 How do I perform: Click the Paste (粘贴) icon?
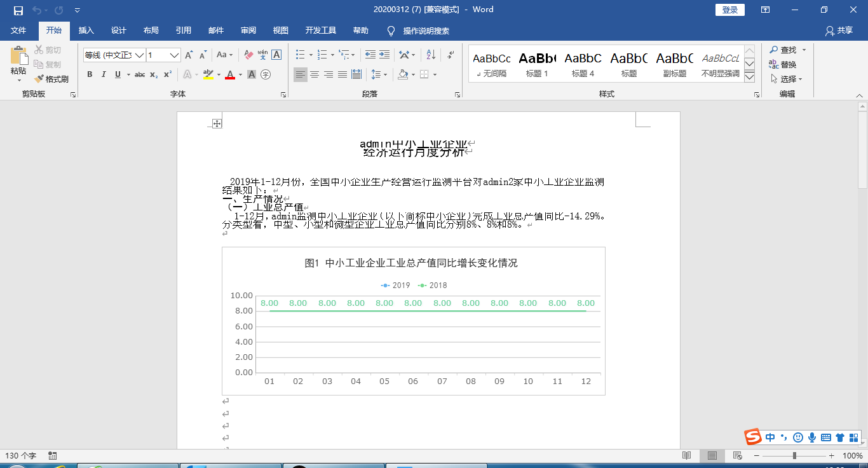(x=18, y=55)
